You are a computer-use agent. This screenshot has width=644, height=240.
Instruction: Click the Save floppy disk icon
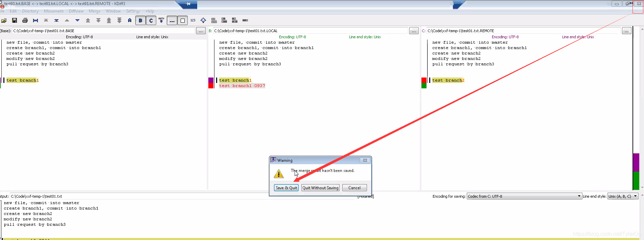pos(15,20)
